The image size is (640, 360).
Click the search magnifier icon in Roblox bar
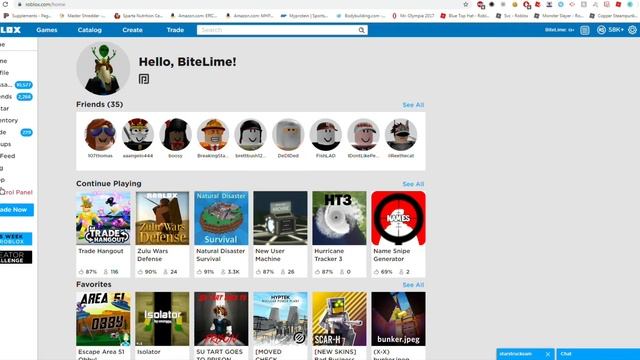point(361,30)
